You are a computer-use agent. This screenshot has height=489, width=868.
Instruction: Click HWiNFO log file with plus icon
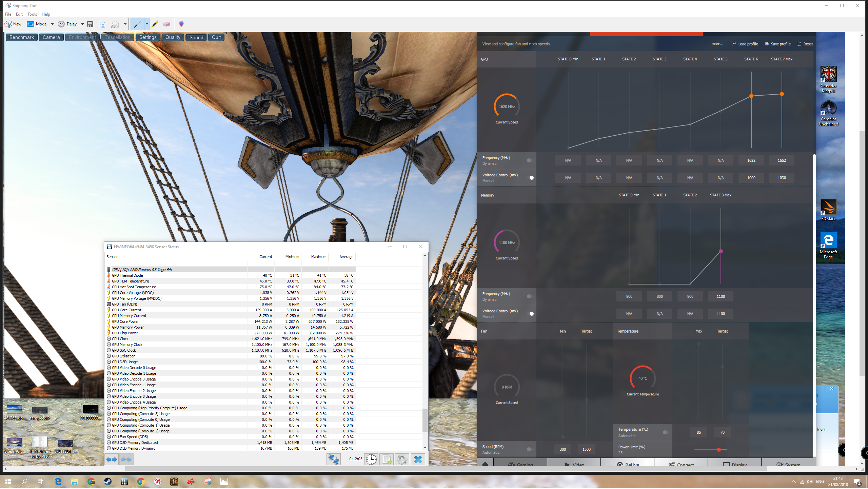(387, 459)
